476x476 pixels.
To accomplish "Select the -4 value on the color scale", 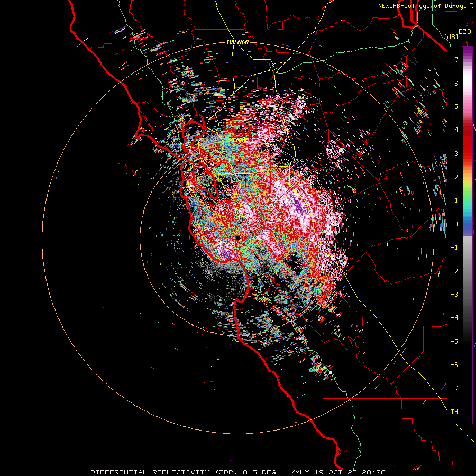I will (454, 317).
